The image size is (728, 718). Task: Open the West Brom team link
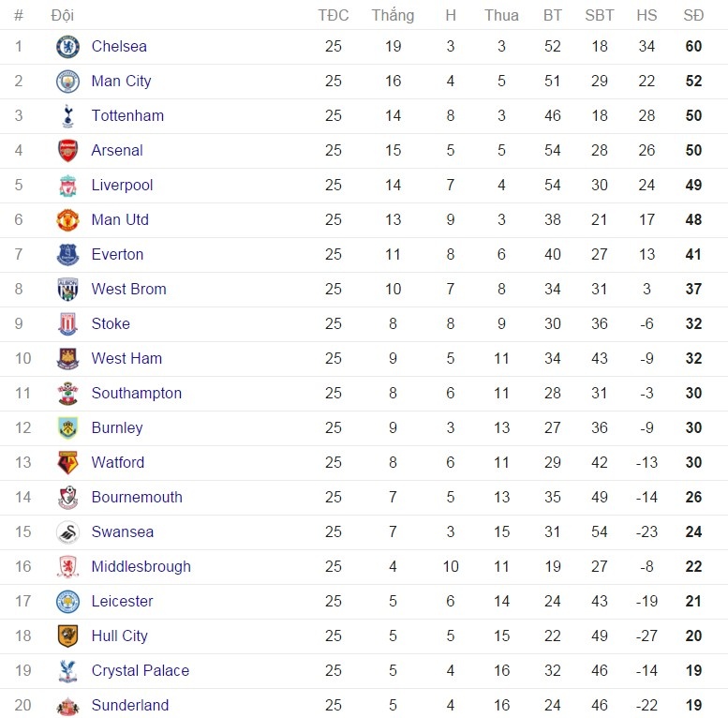pyautogui.click(x=128, y=289)
